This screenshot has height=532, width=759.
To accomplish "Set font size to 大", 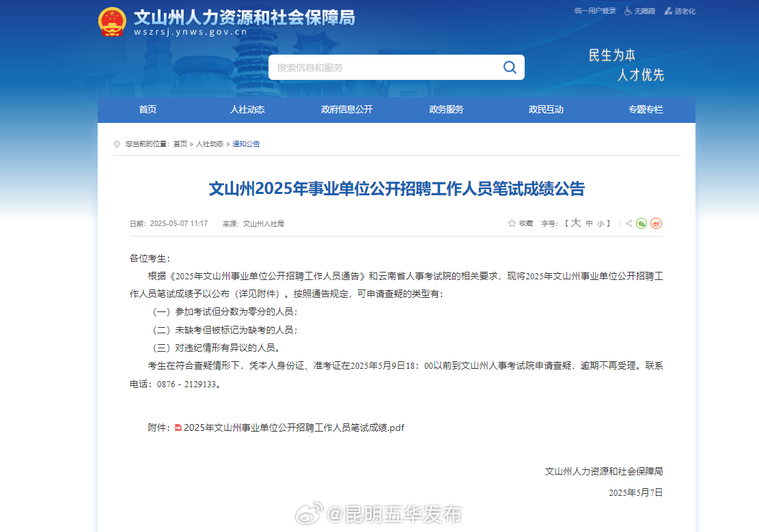I will click(x=575, y=223).
